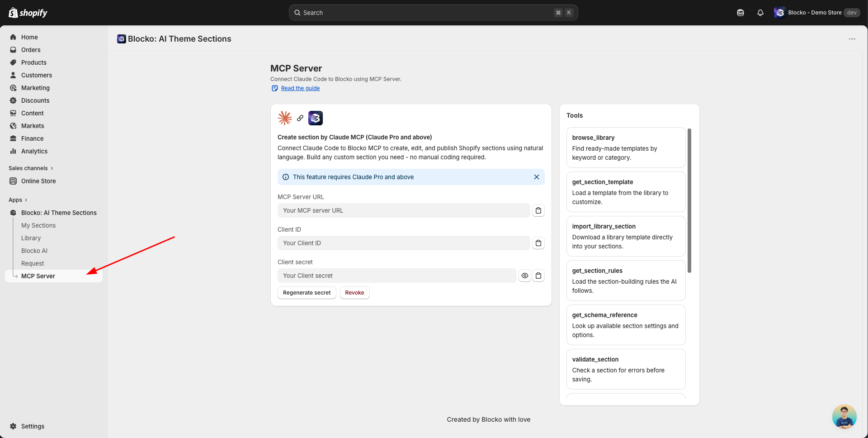868x438 pixels.
Task: Open My Sections page
Action: click(x=38, y=225)
